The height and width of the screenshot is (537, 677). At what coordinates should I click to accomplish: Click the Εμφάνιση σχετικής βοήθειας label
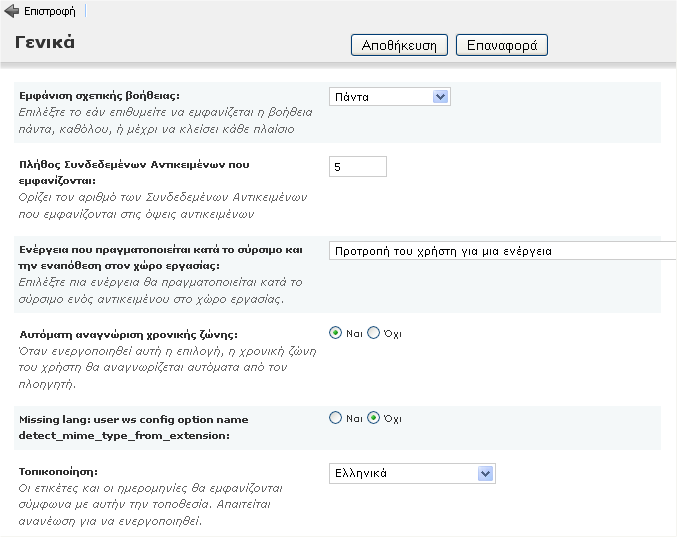[100, 96]
